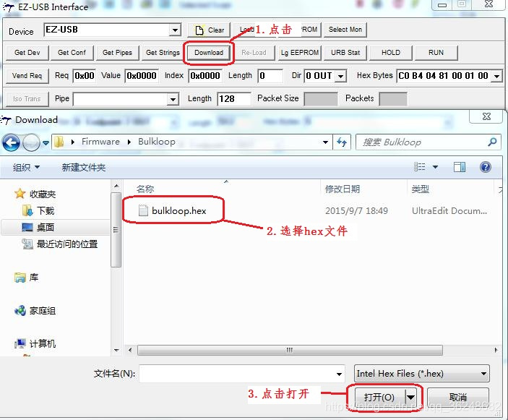Viewport: 508px width, 420px height.
Task: Go back with the blue Back arrow
Action: (11, 142)
